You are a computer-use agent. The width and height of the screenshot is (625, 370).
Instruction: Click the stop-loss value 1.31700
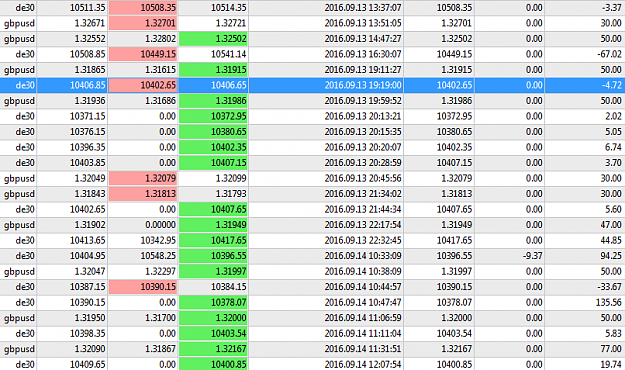coord(161,318)
